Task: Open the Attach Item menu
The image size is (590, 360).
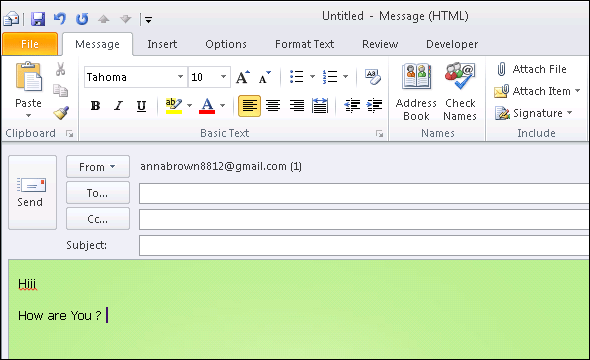Action: tap(537, 91)
